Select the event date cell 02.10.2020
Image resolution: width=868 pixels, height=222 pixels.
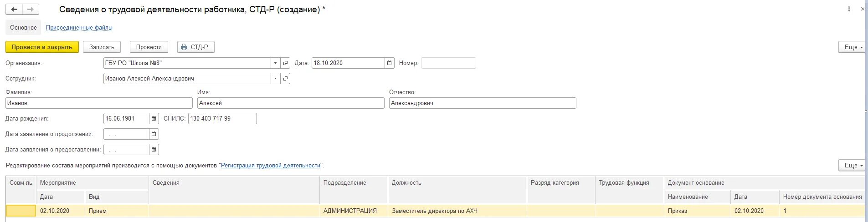click(x=61, y=211)
